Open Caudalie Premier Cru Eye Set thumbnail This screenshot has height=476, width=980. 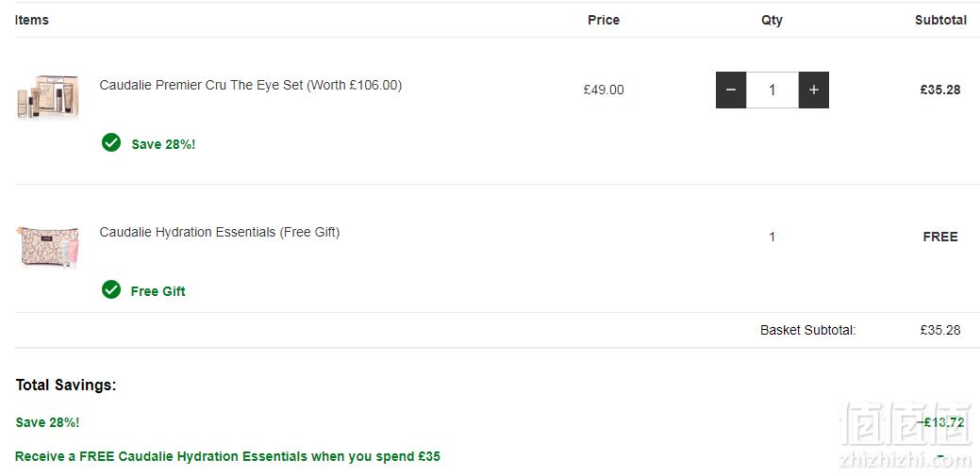47,97
